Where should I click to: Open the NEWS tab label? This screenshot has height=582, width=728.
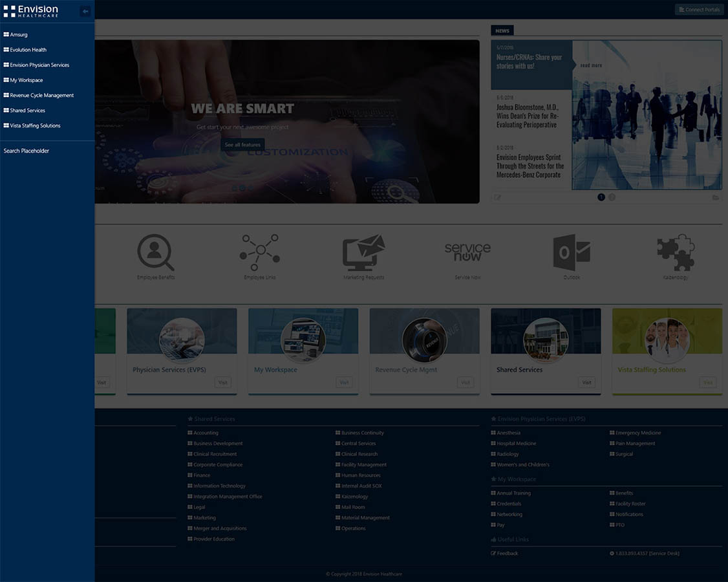tap(502, 30)
